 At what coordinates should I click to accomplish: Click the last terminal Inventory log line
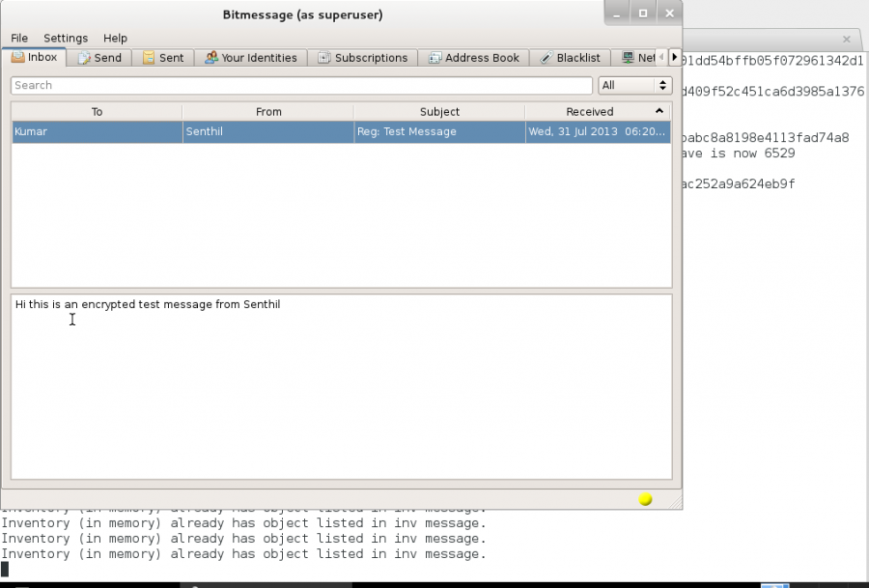tap(243, 553)
